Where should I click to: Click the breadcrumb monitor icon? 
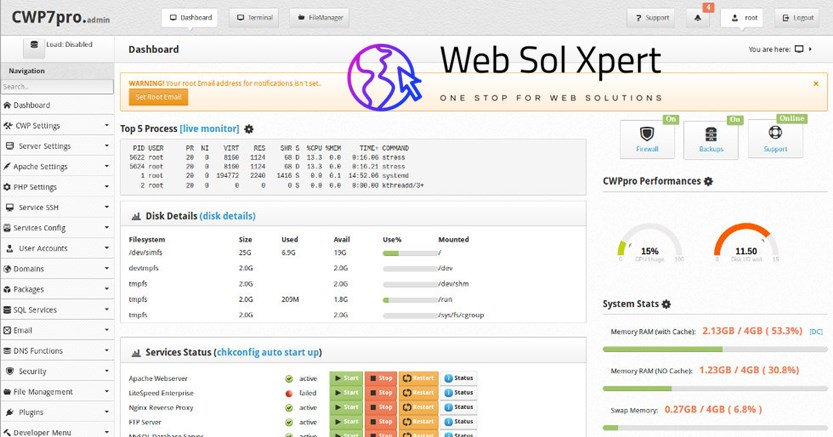click(798, 49)
